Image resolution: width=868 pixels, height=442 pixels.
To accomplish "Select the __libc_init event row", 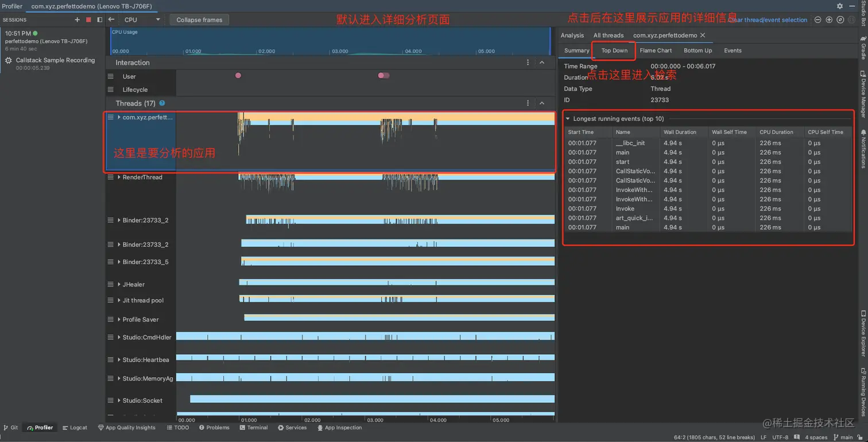I will click(708, 144).
